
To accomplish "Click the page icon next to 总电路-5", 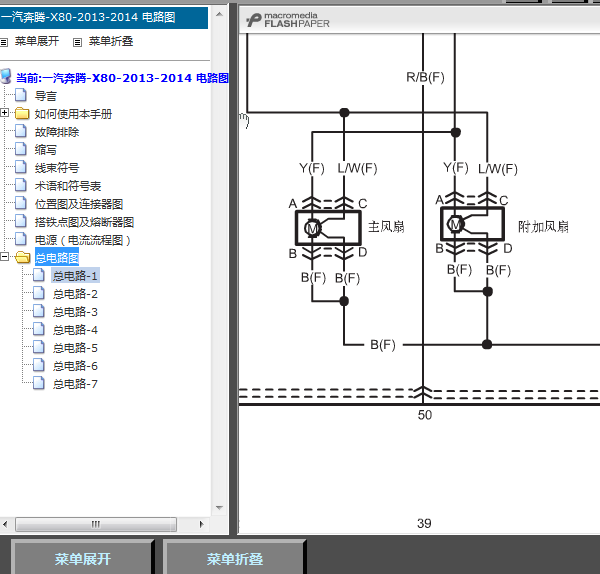I will point(39,347).
